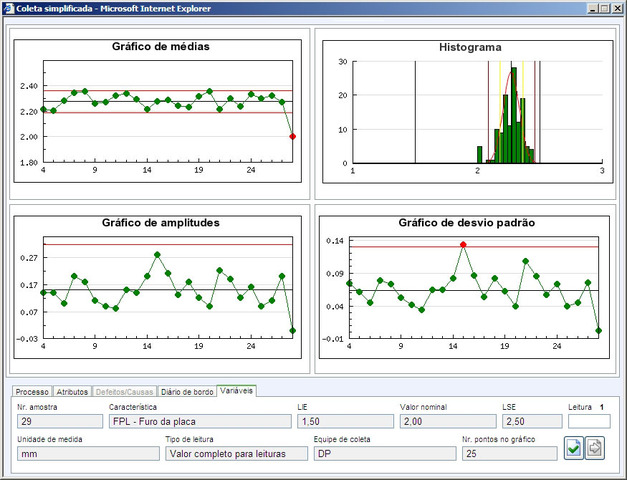Click the tallest histogram bar
Viewport: 627px width, 480px height.
[x=514, y=115]
